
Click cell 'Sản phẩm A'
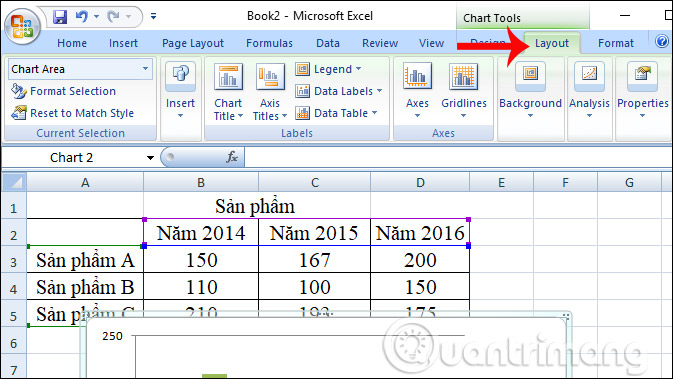(85, 260)
